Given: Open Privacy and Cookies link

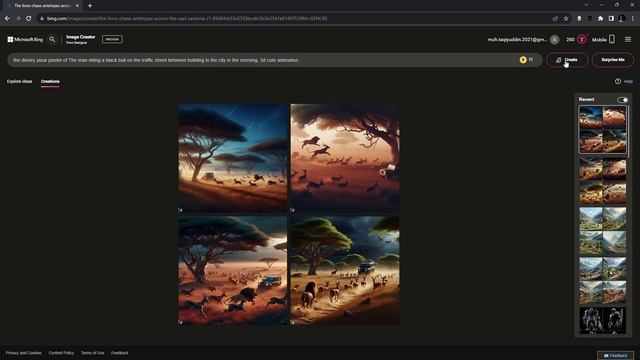Looking at the screenshot, I should point(24,353).
